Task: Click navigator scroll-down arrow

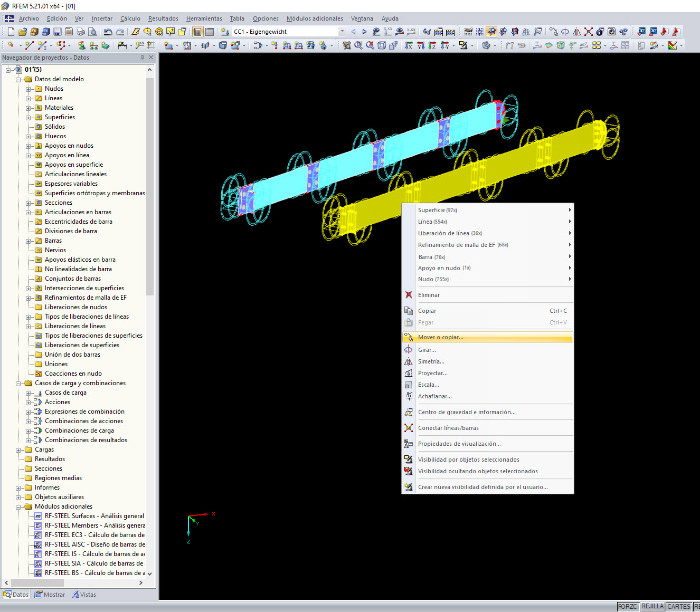Action: pyautogui.click(x=150, y=573)
